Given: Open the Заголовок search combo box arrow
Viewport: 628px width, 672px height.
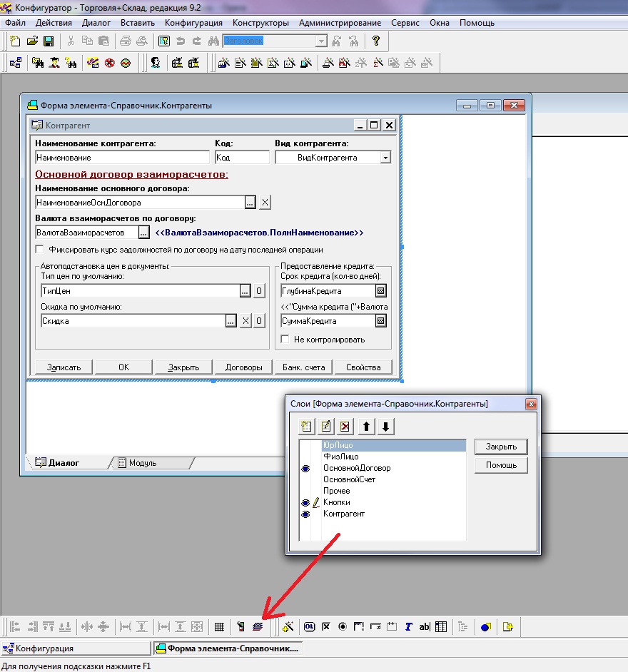Looking at the screenshot, I should (322, 41).
